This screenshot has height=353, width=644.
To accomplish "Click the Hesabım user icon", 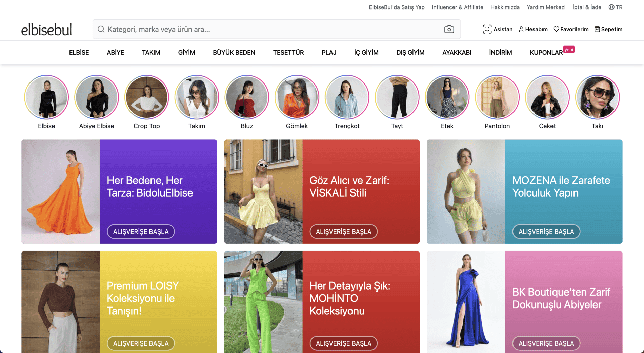I will [x=521, y=29].
